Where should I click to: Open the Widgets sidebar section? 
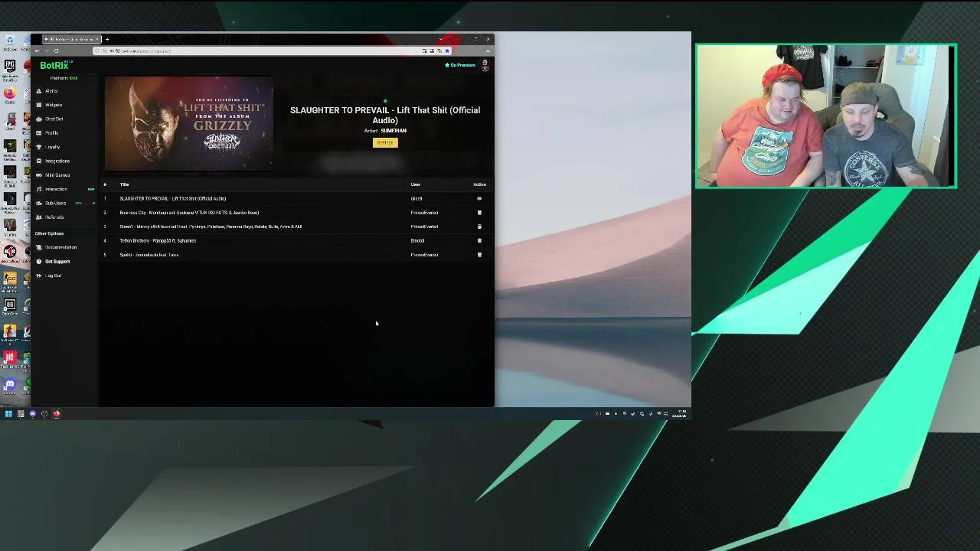[x=53, y=105]
